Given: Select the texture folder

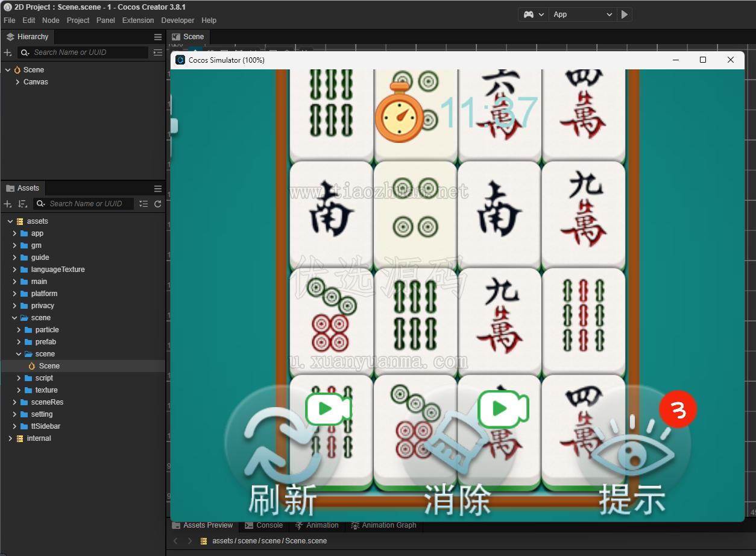Looking at the screenshot, I should [x=46, y=390].
